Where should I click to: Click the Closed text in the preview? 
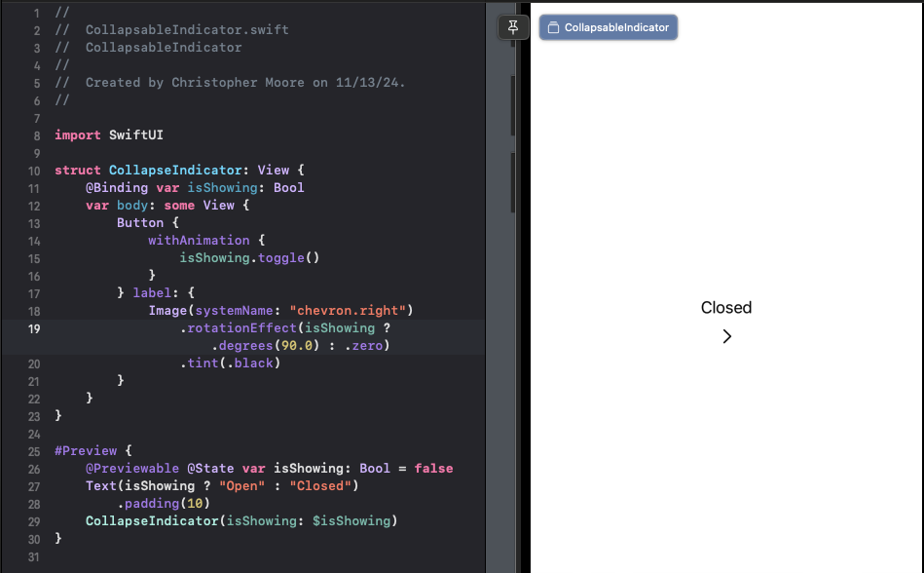[725, 307]
